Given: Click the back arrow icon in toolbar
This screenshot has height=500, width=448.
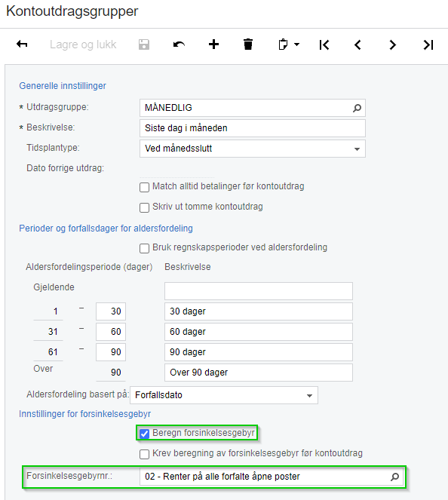Looking at the screenshot, I should pos(22,44).
